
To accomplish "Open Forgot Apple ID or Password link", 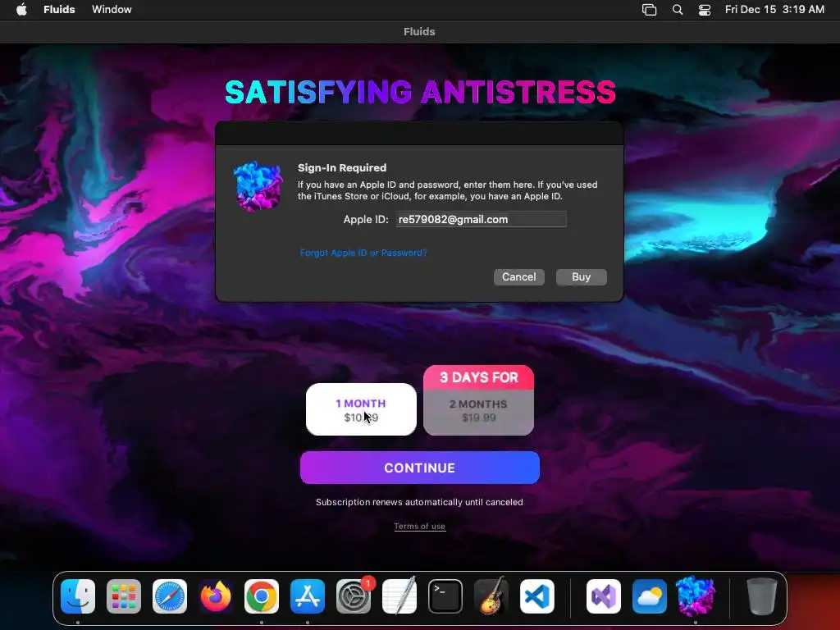I will pyautogui.click(x=363, y=253).
